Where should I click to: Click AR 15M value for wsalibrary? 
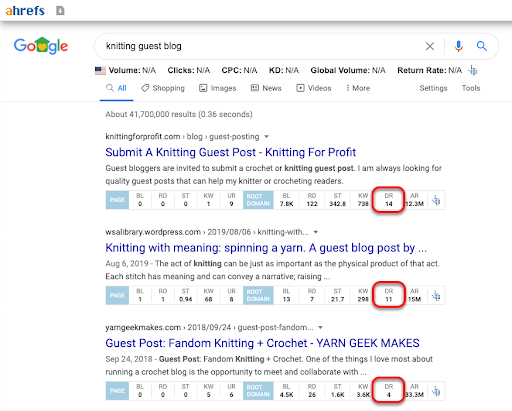(x=414, y=299)
